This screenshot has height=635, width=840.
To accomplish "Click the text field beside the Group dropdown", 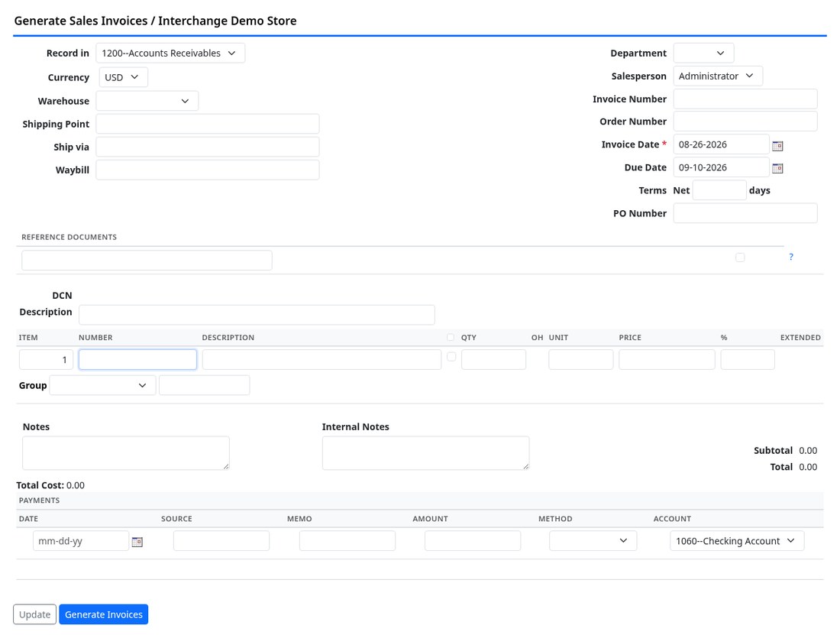I will (x=204, y=385).
